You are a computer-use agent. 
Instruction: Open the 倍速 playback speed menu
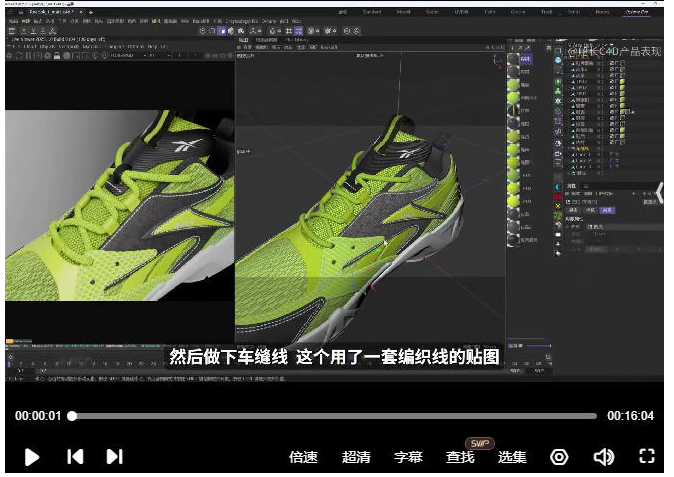[x=303, y=457]
